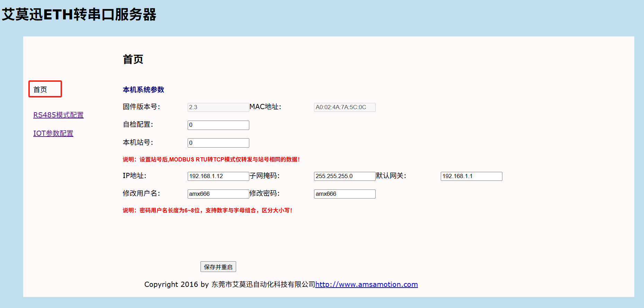
Task: Go to the IOT参数配置 page
Action: 53,133
